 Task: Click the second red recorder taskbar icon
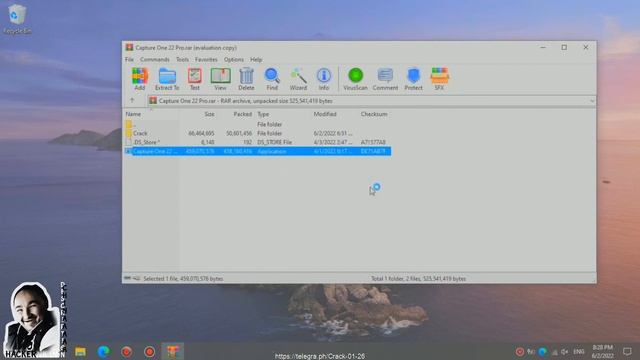click(149, 351)
